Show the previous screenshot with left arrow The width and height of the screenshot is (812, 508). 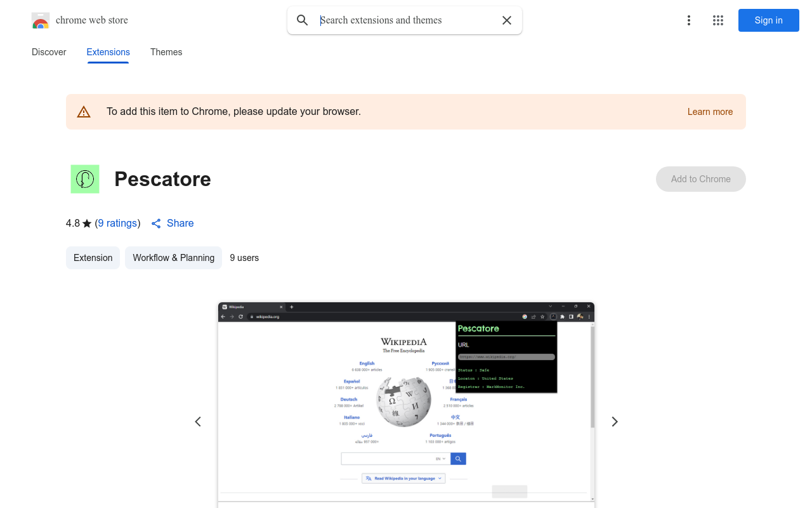(198, 422)
